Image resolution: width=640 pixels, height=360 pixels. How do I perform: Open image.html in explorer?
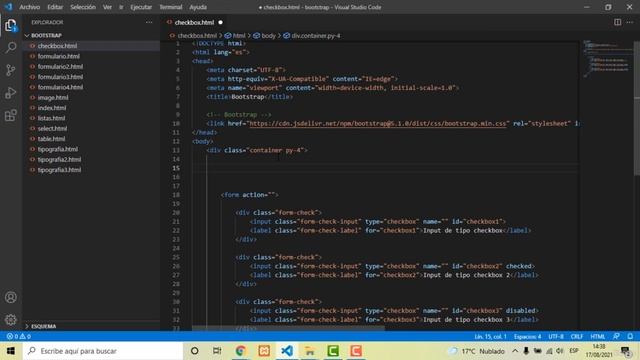click(x=53, y=98)
